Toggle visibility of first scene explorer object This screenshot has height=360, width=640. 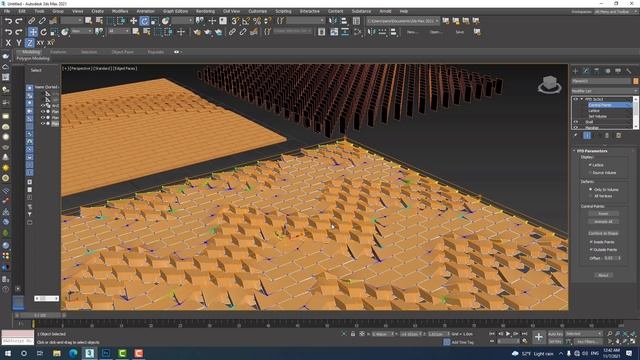pos(43,105)
